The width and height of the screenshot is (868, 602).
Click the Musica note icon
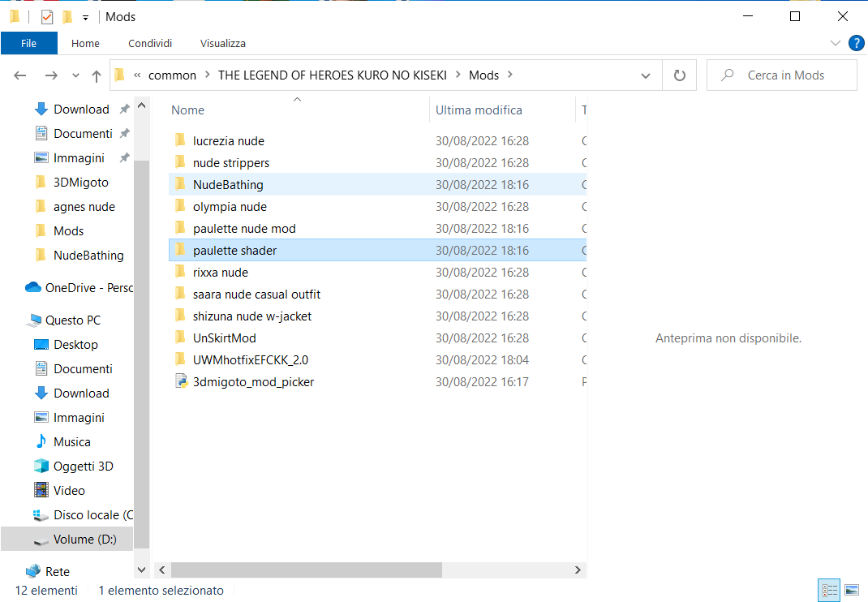coord(41,441)
